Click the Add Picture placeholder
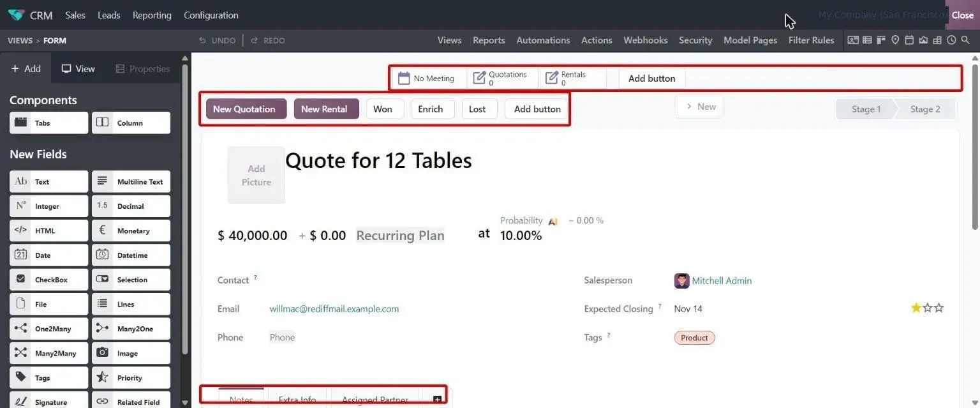The width and height of the screenshot is (980, 408). pyautogui.click(x=256, y=176)
